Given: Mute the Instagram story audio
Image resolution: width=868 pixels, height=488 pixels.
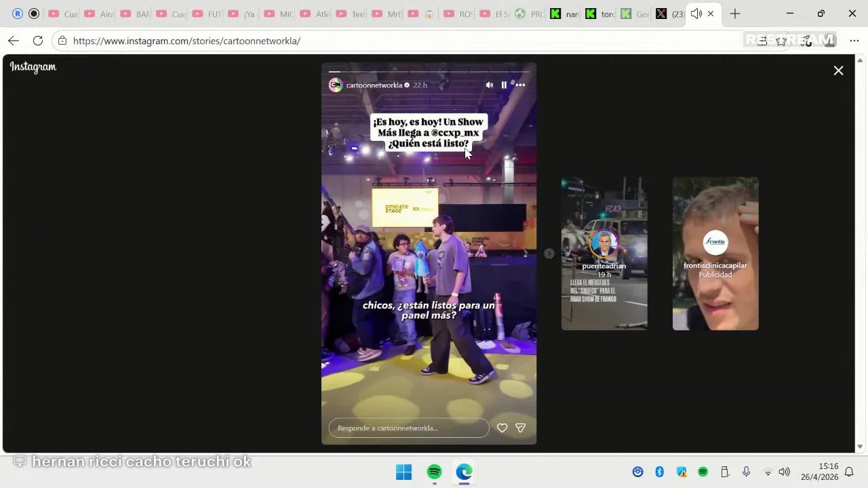Looking at the screenshot, I should (490, 85).
